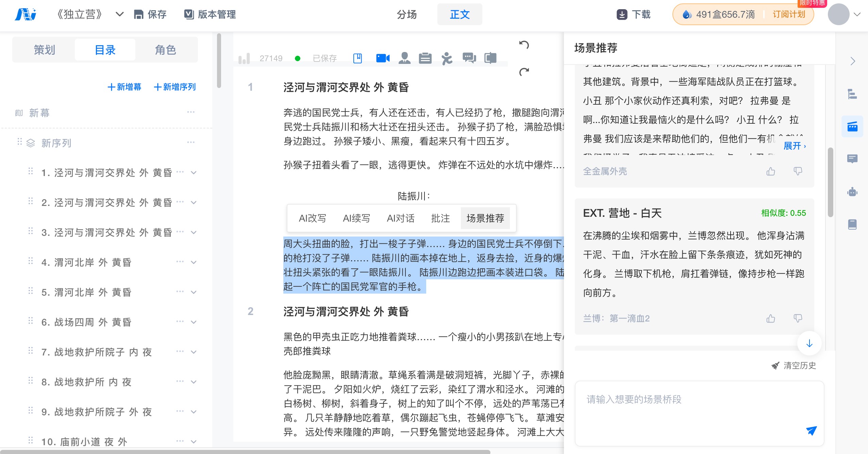Click the action lines format icon
Image resolution: width=868 pixels, height=454 pixels.
425,58
